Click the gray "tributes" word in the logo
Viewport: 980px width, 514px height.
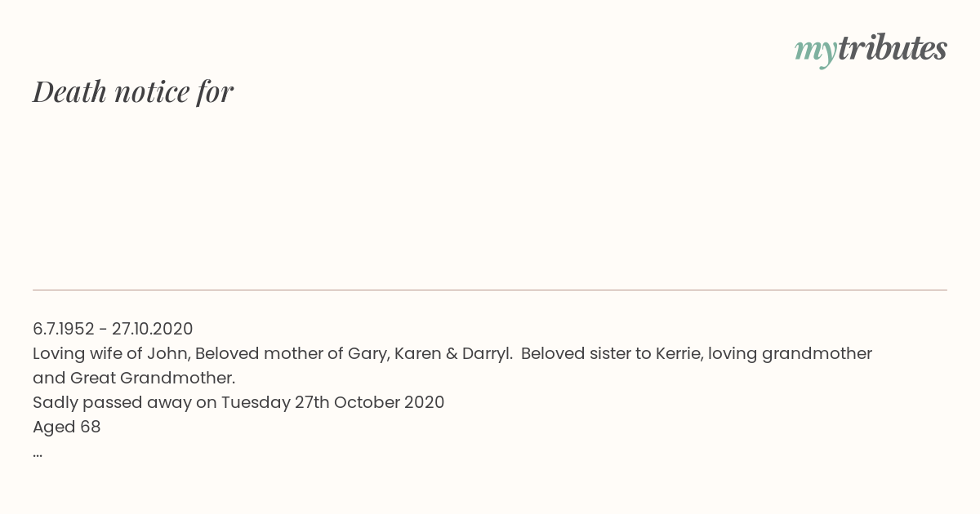(x=893, y=48)
